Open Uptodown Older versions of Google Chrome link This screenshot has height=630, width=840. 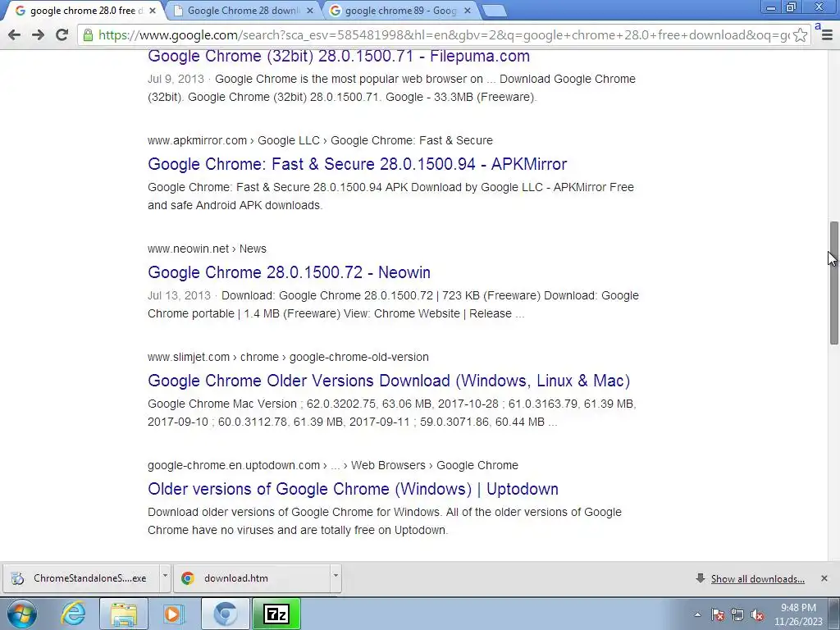click(x=353, y=489)
